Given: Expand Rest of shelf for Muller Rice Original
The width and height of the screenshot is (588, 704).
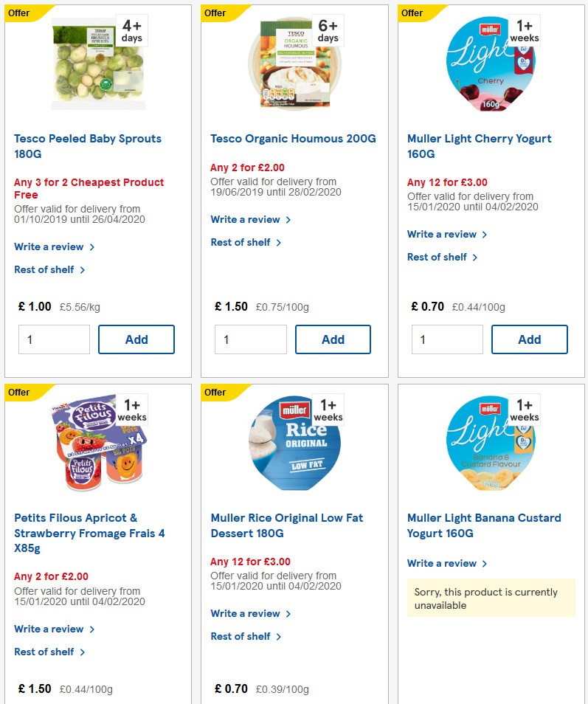Looking at the screenshot, I should [242, 635].
